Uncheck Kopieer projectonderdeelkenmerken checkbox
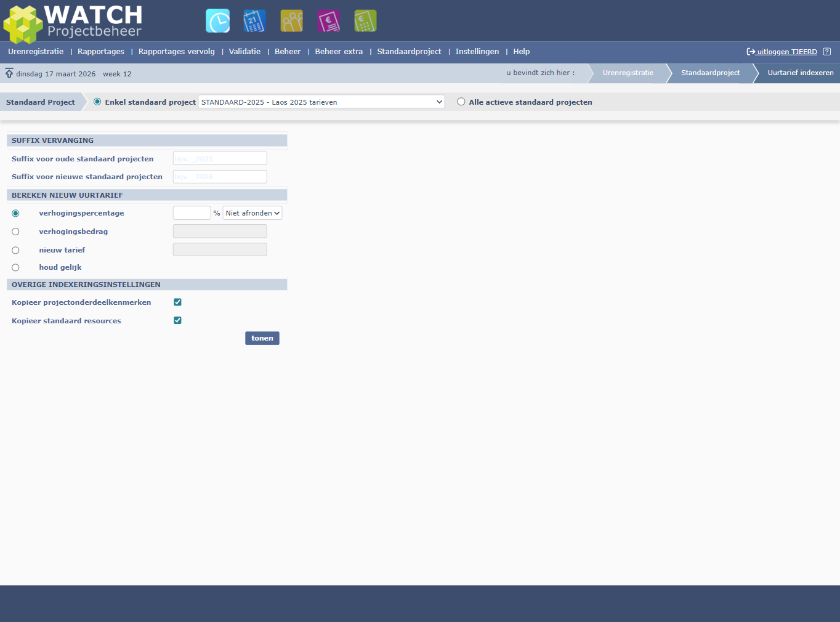This screenshot has height=622, width=840. 177,302
